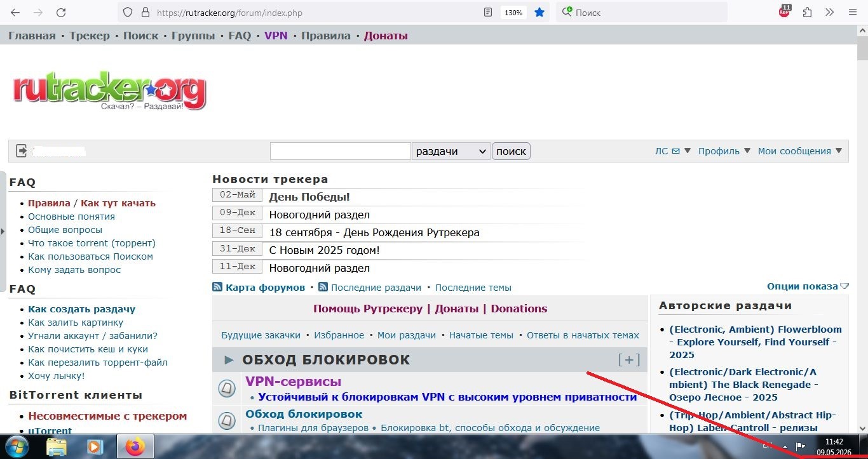Toggle the left sidebar collapse handle
The image size is (868, 459).
(x=3, y=232)
